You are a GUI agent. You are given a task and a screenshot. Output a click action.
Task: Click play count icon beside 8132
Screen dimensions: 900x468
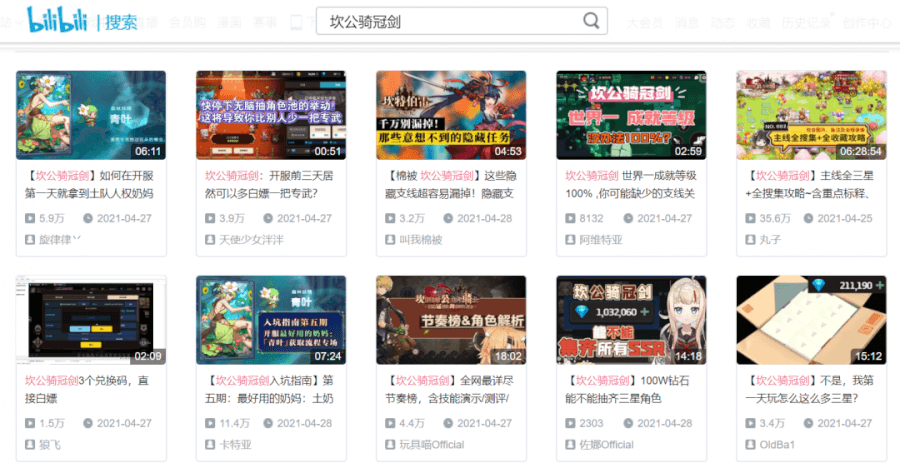tap(570, 218)
